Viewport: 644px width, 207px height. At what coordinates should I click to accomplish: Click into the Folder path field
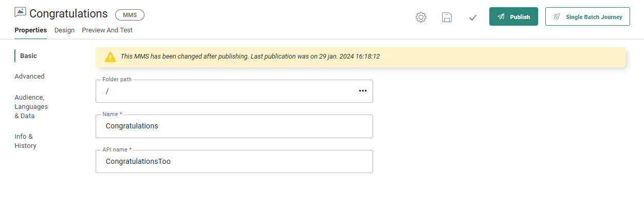tap(226, 91)
